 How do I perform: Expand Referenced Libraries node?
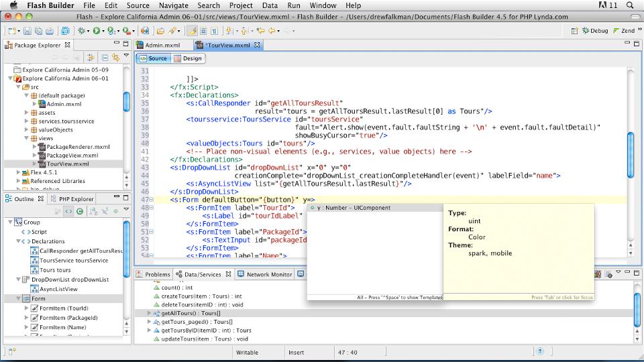click(19, 180)
